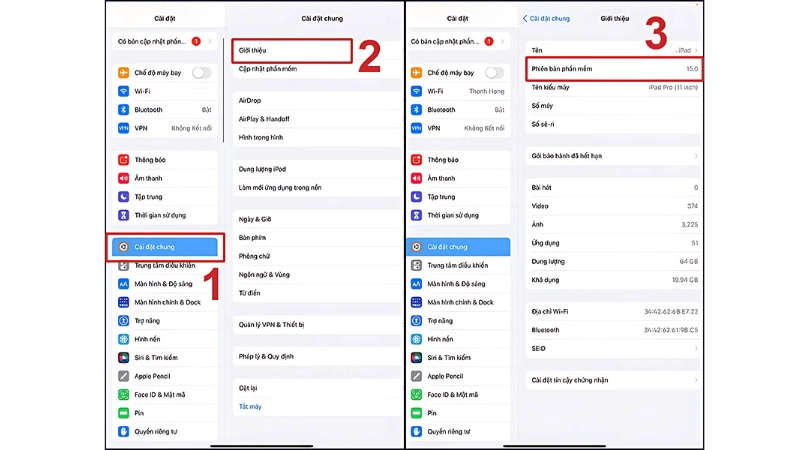Screen dimensions: 800x450
Task: Select the Dung lượng 64 GB row
Action: tap(614, 261)
